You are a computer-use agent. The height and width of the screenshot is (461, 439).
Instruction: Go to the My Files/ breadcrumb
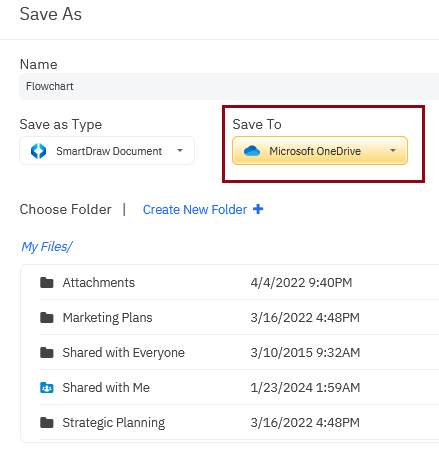pos(46,247)
